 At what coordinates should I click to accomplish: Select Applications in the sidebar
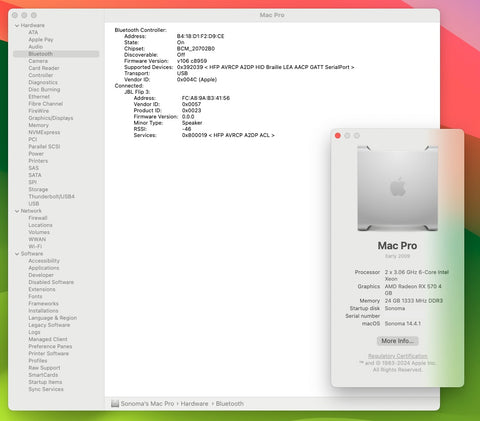click(x=44, y=268)
